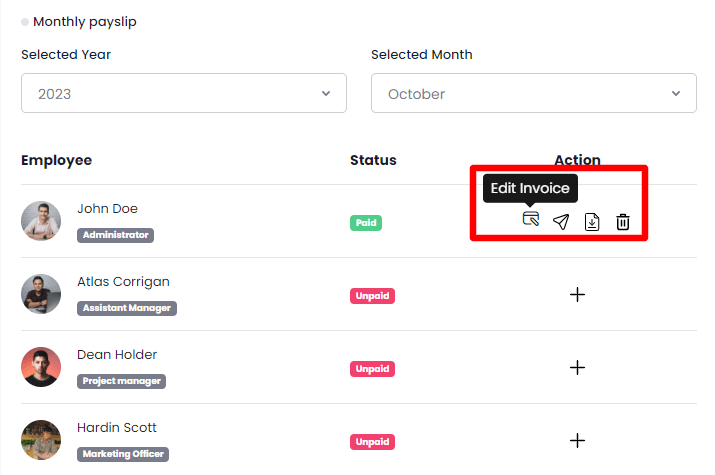The image size is (715, 475).
Task: Add payslip for Hardin Scott with plus icon
Action: tap(577, 440)
